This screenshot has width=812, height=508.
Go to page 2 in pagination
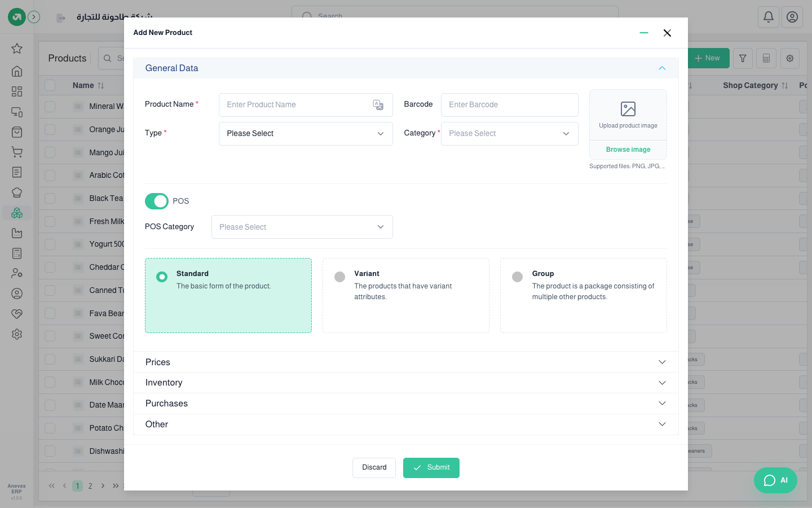90,486
